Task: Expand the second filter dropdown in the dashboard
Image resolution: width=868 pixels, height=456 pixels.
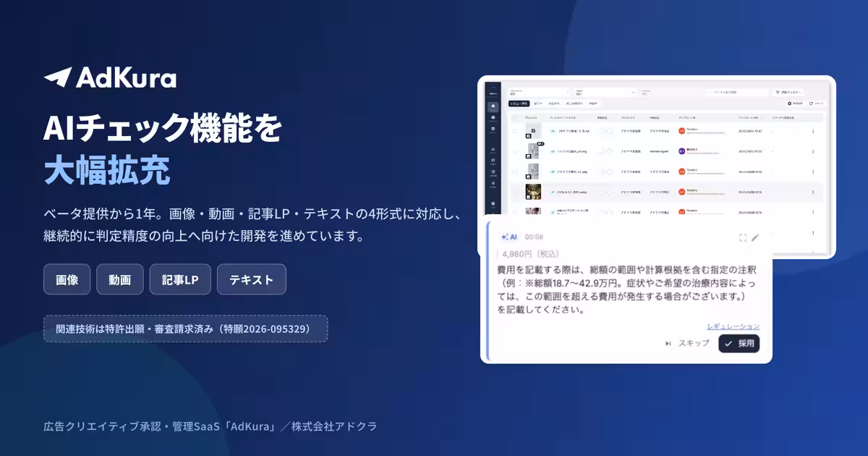Action: (605, 92)
